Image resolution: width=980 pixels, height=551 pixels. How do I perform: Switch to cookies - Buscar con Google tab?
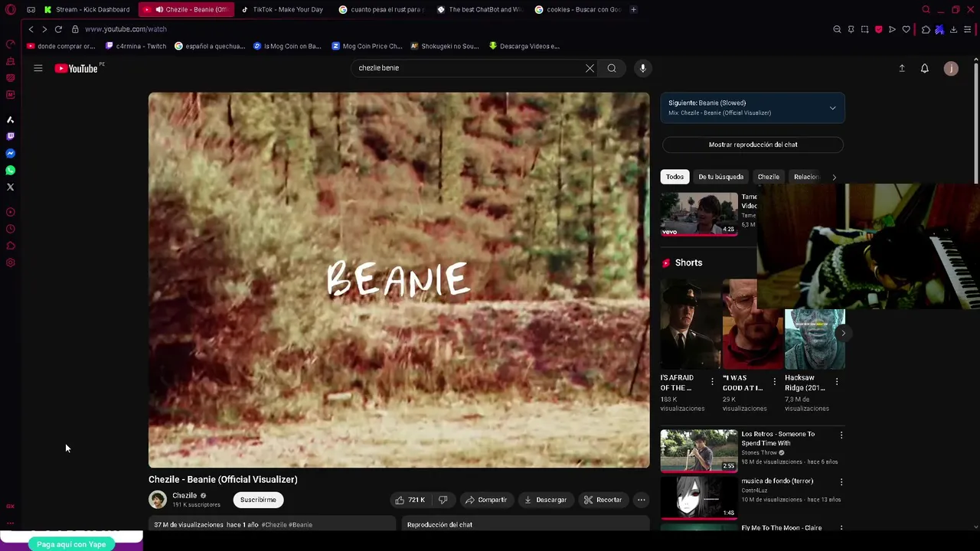(577, 10)
